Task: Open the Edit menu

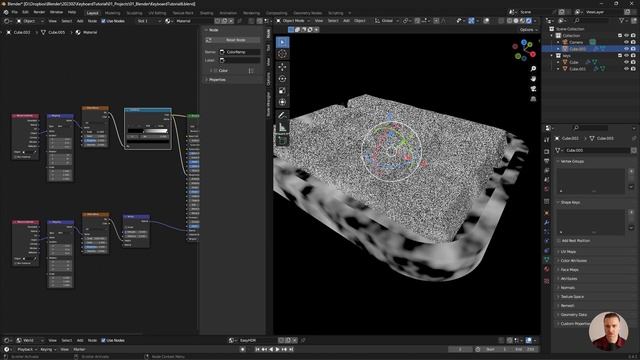Action: (25, 12)
